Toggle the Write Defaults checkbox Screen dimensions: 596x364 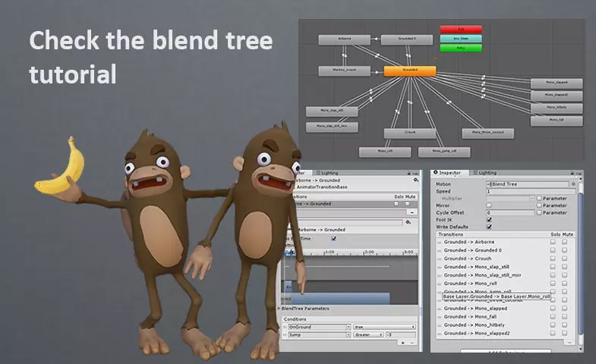tap(489, 227)
